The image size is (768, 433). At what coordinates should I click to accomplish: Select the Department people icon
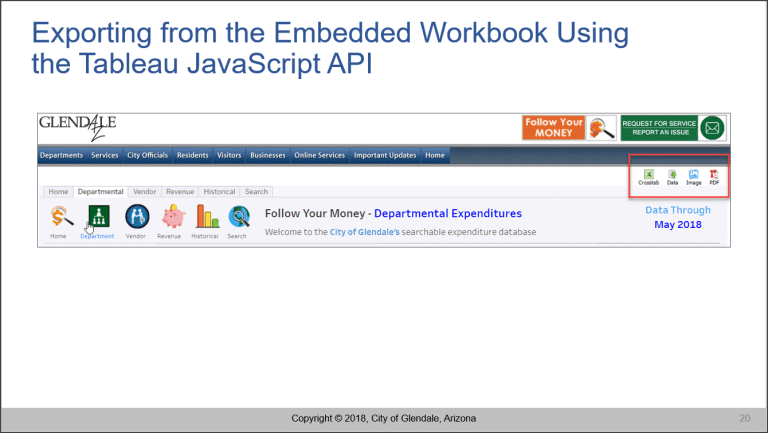click(98, 216)
